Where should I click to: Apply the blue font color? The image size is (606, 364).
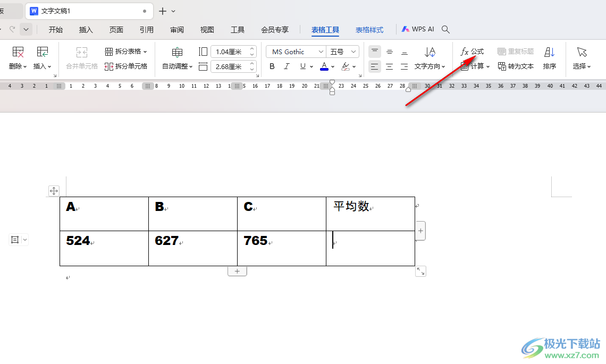[x=324, y=66]
